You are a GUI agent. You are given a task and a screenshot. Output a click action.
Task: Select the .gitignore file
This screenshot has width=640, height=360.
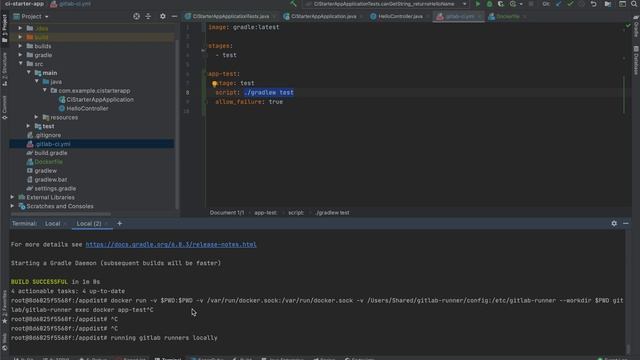[48, 136]
